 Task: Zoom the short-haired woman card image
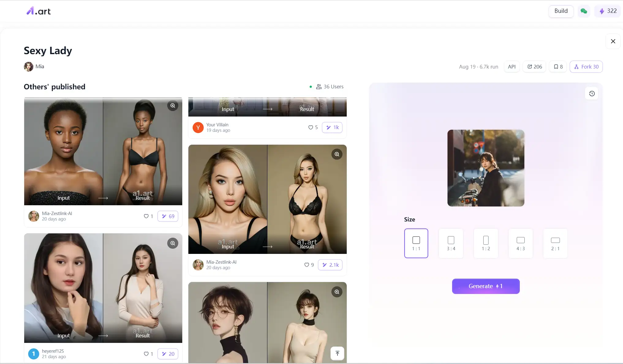[x=337, y=292]
